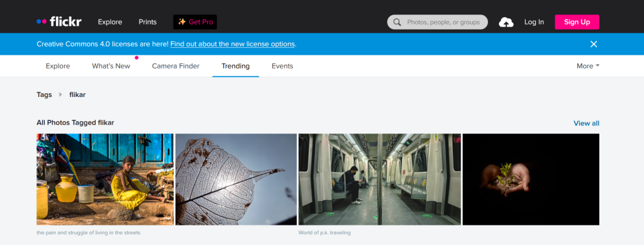The height and width of the screenshot is (245, 644).
Task: Click the Tags breadcrumb
Action: [44, 94]
